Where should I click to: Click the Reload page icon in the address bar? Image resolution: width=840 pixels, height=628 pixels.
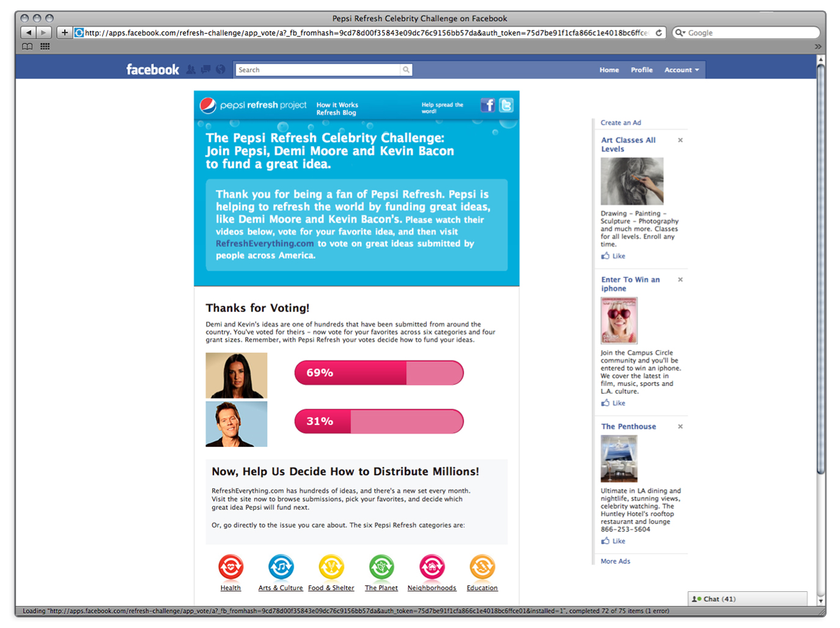(658, 33)
